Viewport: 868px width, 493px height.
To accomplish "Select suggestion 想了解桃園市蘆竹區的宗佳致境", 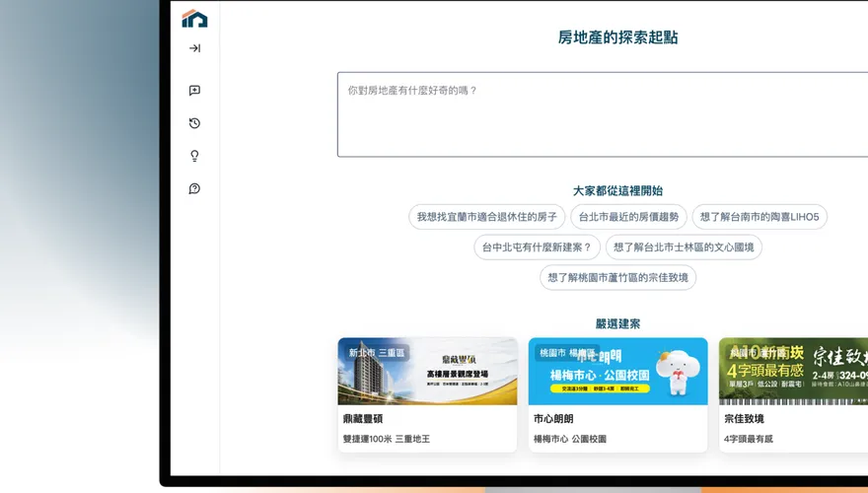I will point(617,278).
